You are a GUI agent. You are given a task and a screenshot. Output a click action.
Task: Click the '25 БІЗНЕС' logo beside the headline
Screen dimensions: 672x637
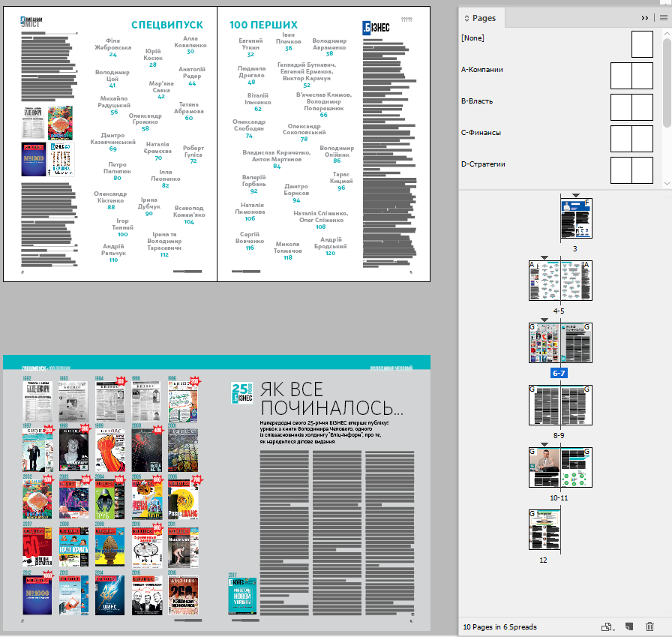(x=241, y=392)
